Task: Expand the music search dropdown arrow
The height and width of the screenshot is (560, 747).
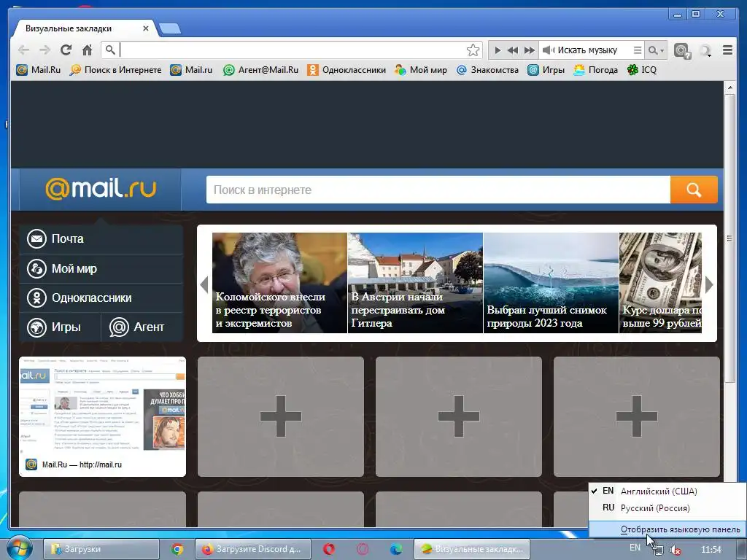Action: click(x=662, y=50)
